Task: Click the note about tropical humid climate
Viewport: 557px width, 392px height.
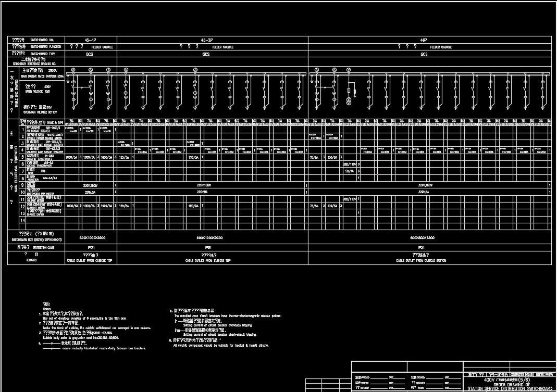Action: [x=220, y=346]
